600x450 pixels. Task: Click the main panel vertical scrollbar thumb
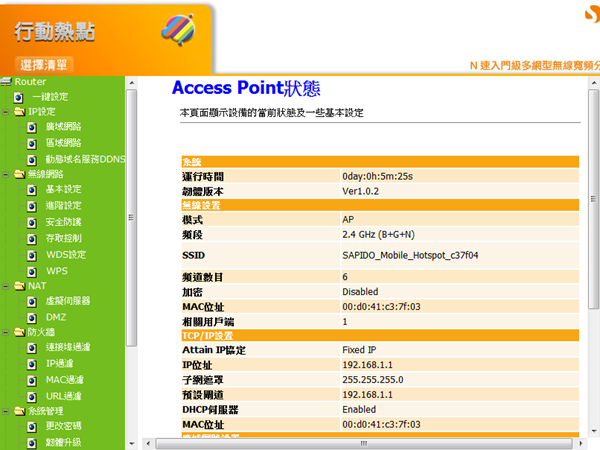click(x=593, y=199)
